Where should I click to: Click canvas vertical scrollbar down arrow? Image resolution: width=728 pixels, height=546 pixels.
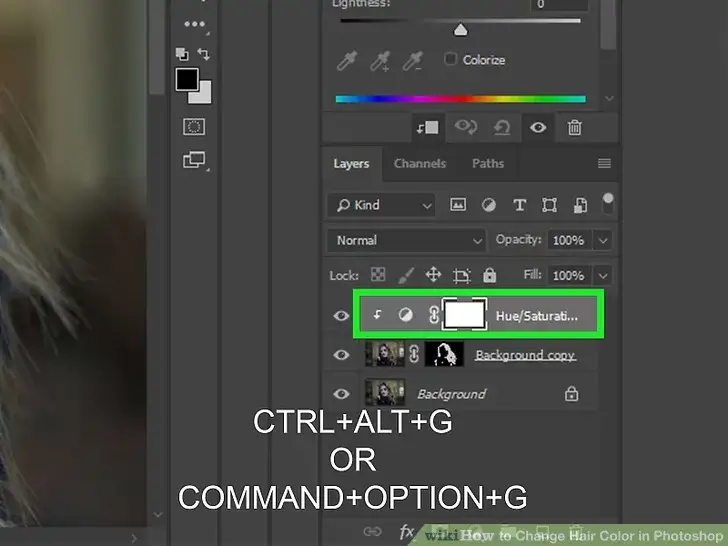[158, 514]
